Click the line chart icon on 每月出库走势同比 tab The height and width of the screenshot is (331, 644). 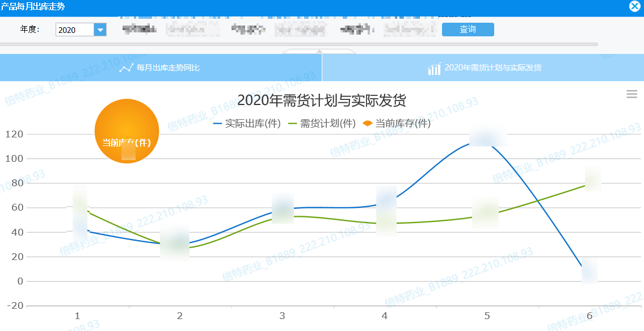(x=126, y=67)
